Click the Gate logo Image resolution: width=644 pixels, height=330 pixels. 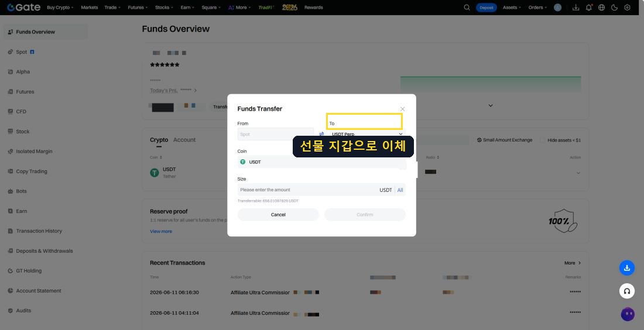23,8
